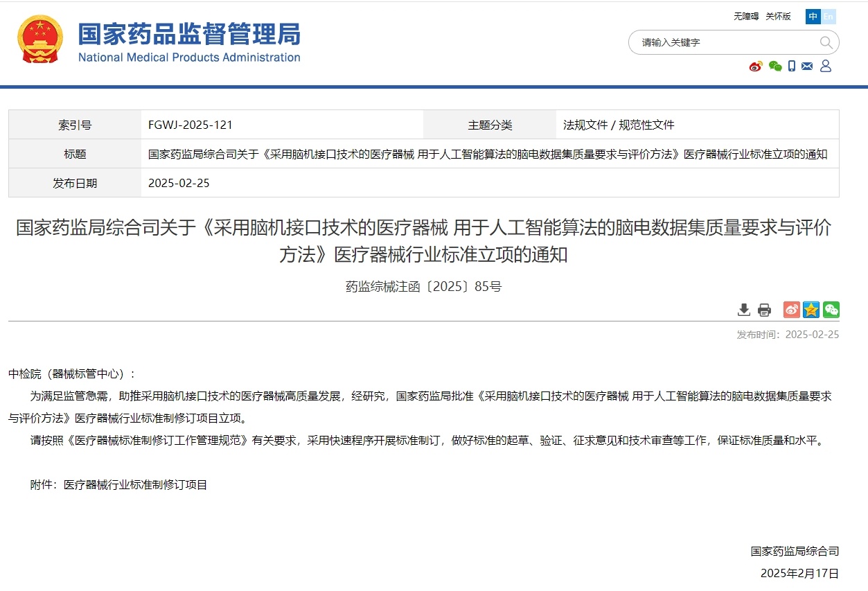Open 无障碍 accessibility mode
The height and width of the screenshot is (591, 868).
point(746,17)
